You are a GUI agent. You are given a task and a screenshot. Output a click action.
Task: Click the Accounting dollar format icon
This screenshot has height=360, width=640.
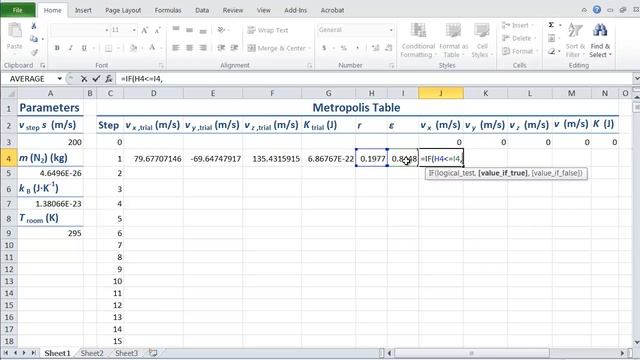(x=324, y=48)
